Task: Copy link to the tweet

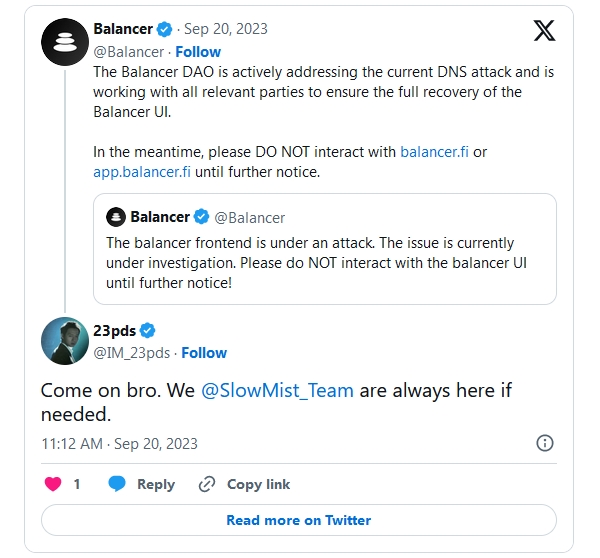Action: click(x=244, y=484)
